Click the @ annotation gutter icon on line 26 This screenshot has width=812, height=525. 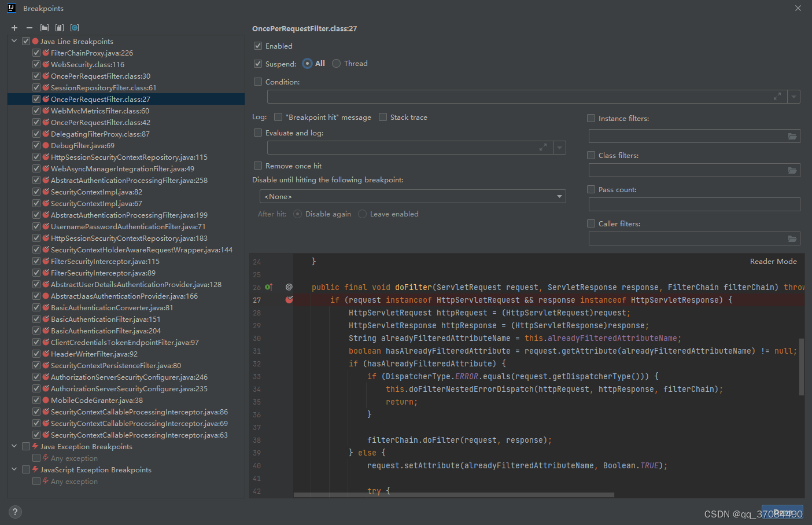tap(289, 287)
